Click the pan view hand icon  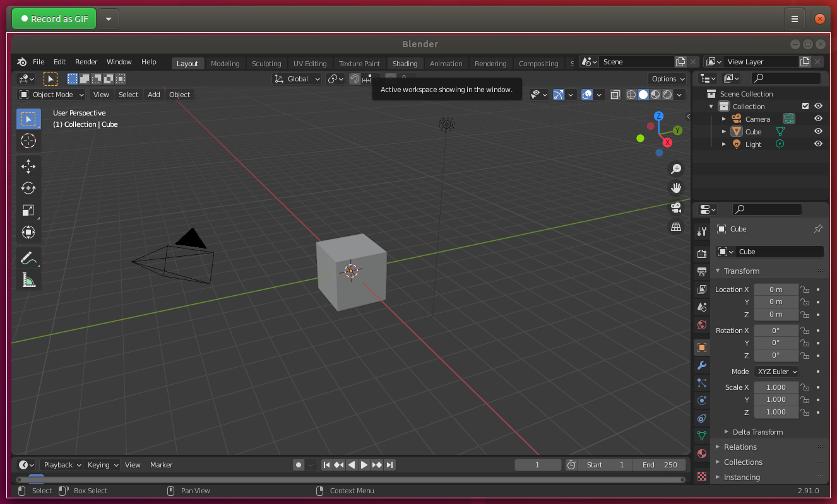coord(676,188)
